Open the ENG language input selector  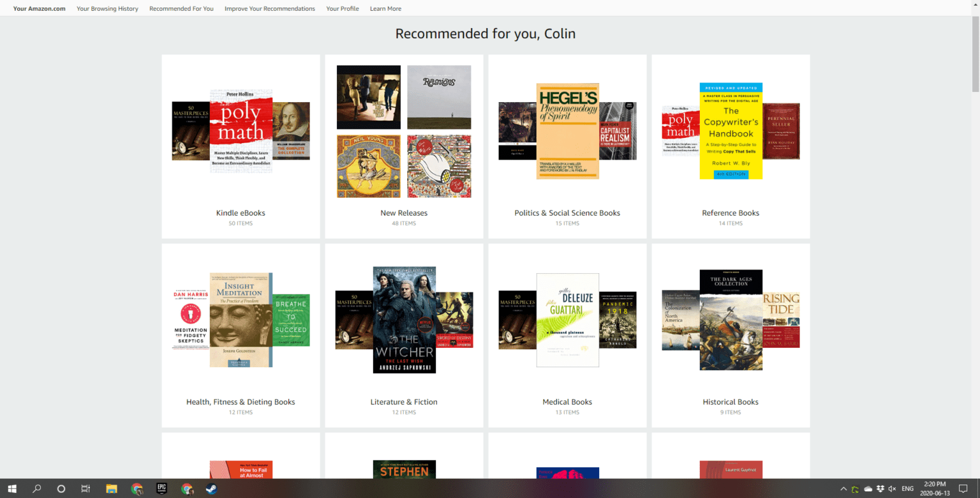(907, 488)
